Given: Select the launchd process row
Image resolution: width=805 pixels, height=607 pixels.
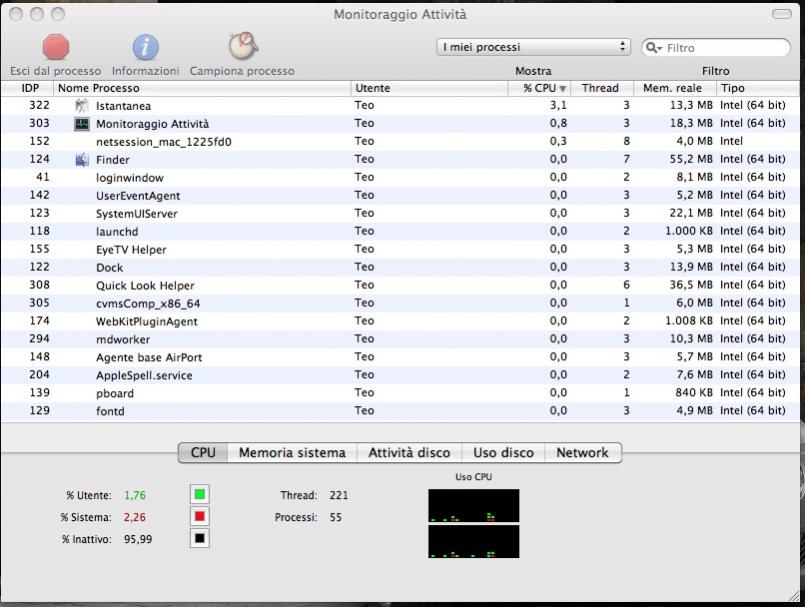Looking at the screenshot, I should click(x=400, y=232).
